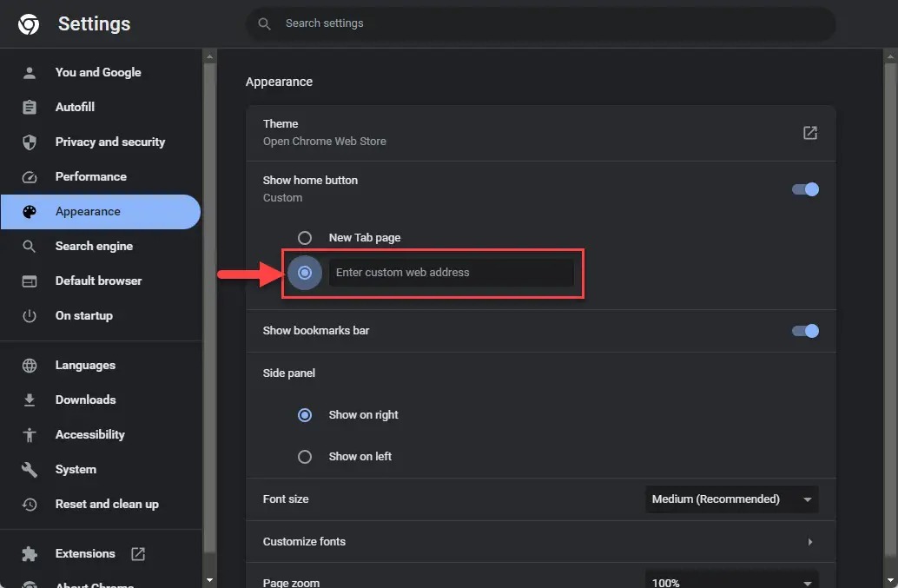Open Privacy and security section
The width and height of the screenshot is (898, 588).
click(x=110, y=142)
